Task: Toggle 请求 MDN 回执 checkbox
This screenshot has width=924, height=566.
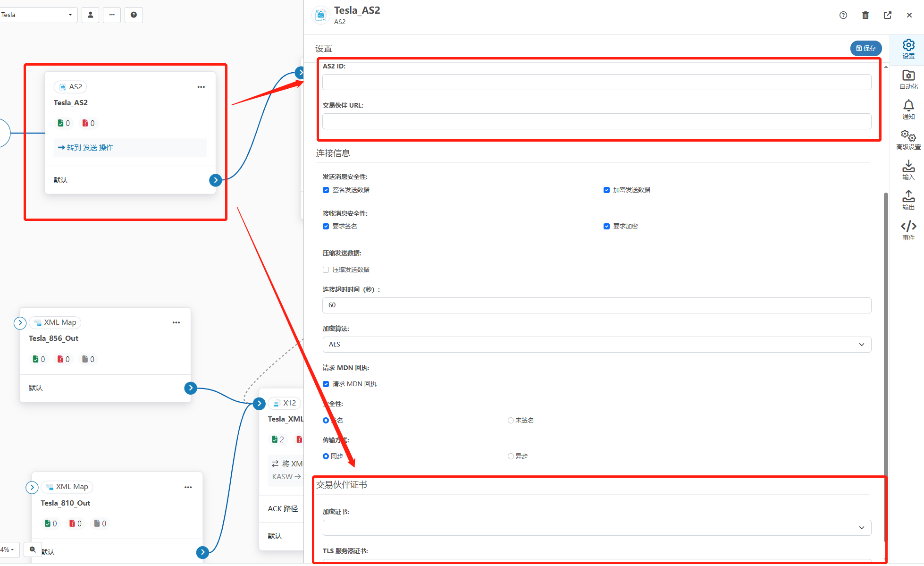Action: click(x=326, y=384)
